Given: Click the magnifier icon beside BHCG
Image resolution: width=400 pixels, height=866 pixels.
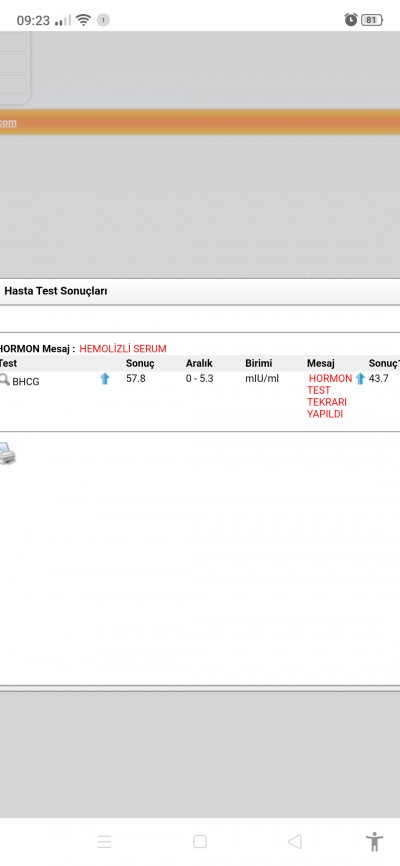Looking at the screenshot, I should coord(4,380).
